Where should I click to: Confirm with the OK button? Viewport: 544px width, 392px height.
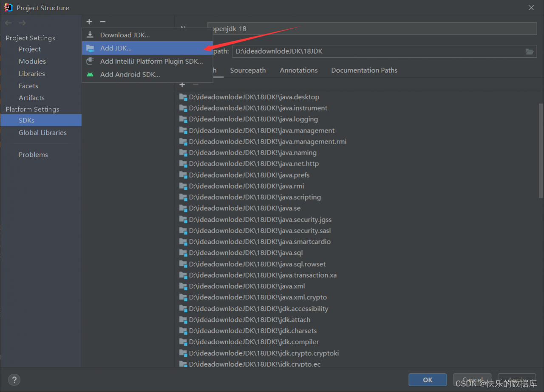click(x=428, y=380)
